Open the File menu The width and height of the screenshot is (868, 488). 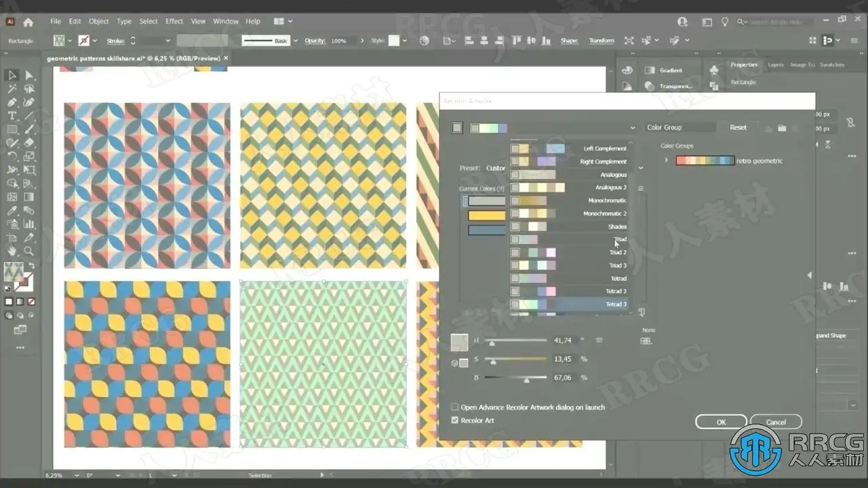click(56, 22)
